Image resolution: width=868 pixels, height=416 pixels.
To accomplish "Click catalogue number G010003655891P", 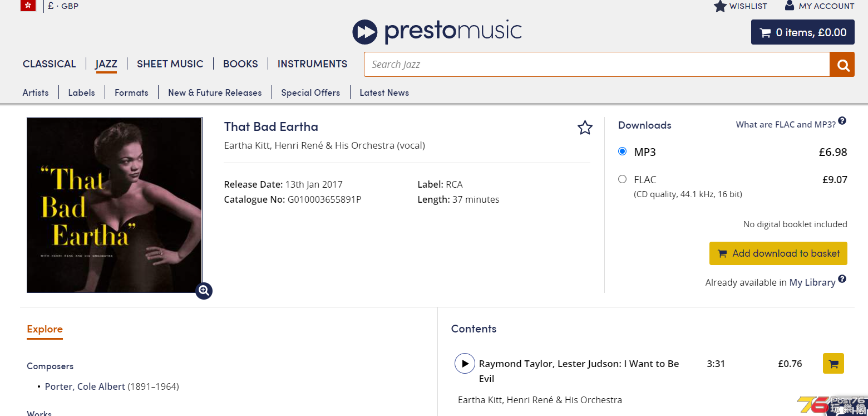I will point(324,199).
